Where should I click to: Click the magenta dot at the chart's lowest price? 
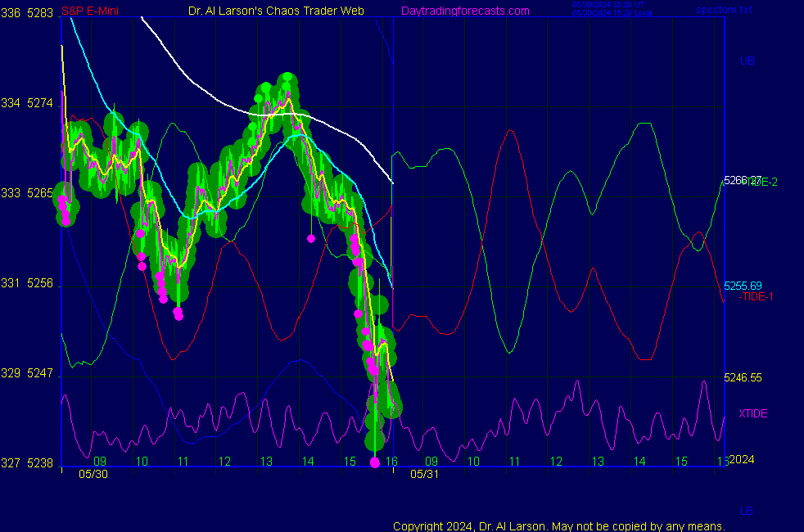pyautogui.click(x=375, y=462)
